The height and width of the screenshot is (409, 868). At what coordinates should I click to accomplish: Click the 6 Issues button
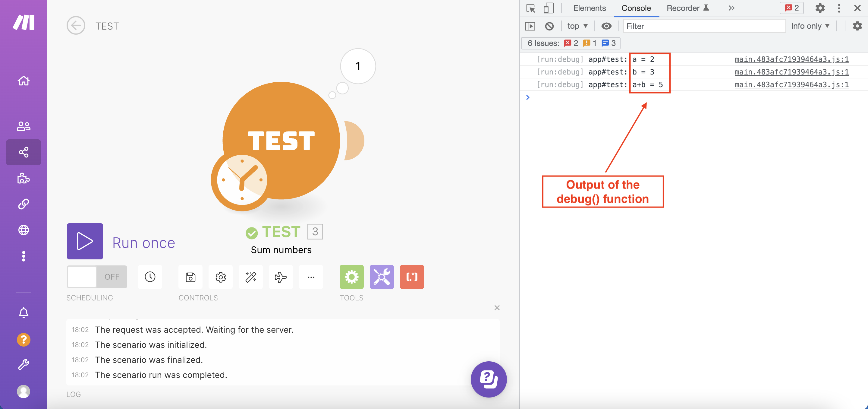click(x=571, y=43)
